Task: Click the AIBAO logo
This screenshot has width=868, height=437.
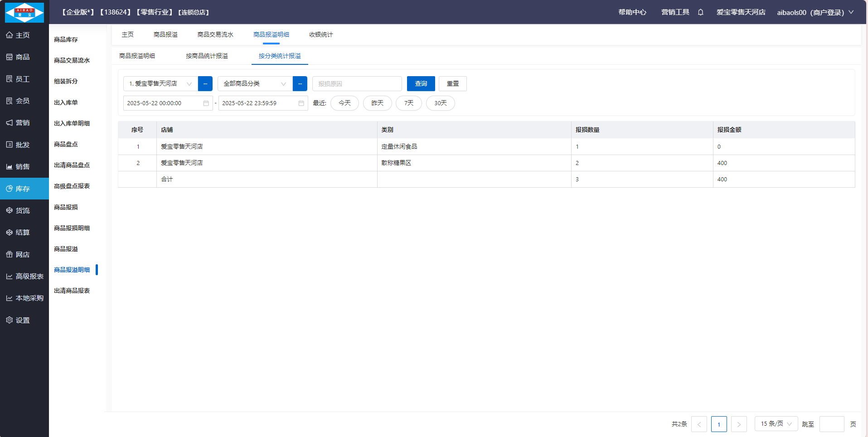Action: tap(24, 12)
